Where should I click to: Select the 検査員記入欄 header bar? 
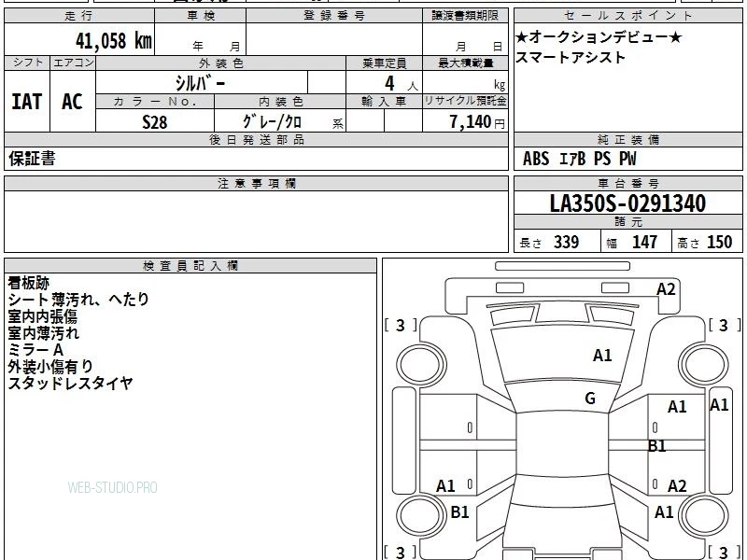(x=190, y=266)
